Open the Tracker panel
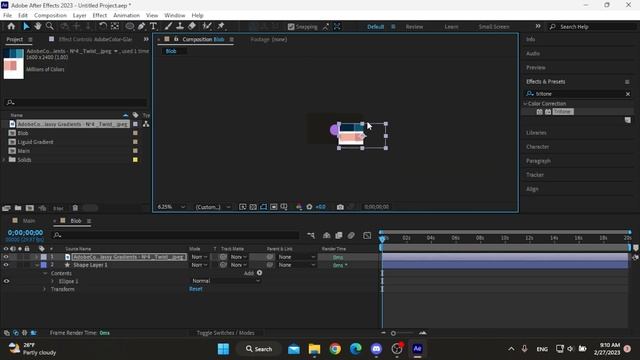This screenshot has height=360, width=640. (x=535, y=175)
